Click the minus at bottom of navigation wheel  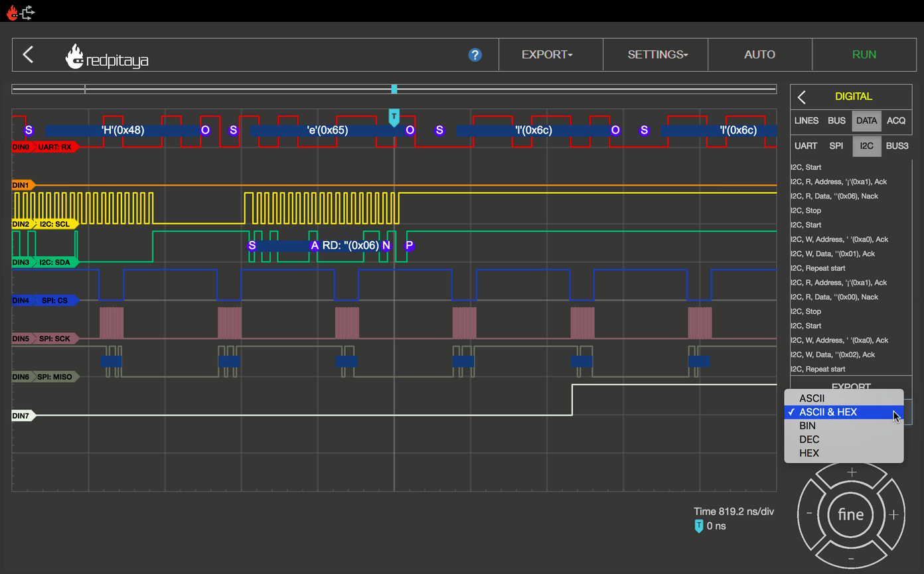[852, 558]
